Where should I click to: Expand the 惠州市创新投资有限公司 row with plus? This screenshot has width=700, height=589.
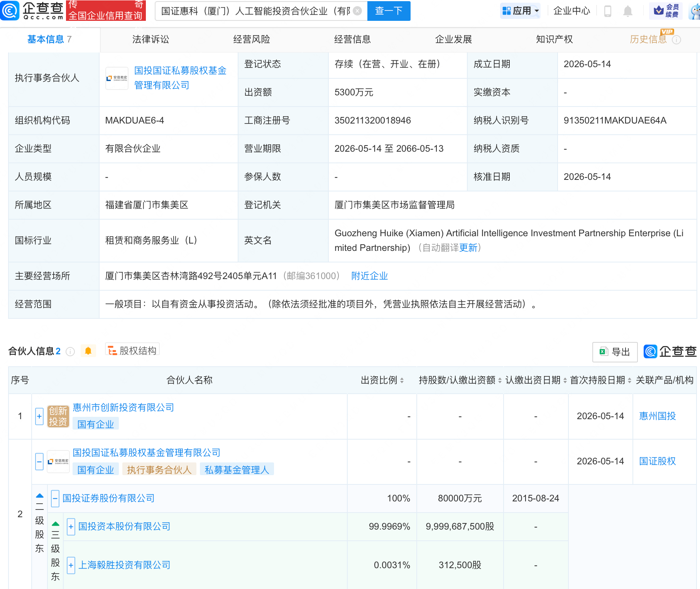coord(39,416)
